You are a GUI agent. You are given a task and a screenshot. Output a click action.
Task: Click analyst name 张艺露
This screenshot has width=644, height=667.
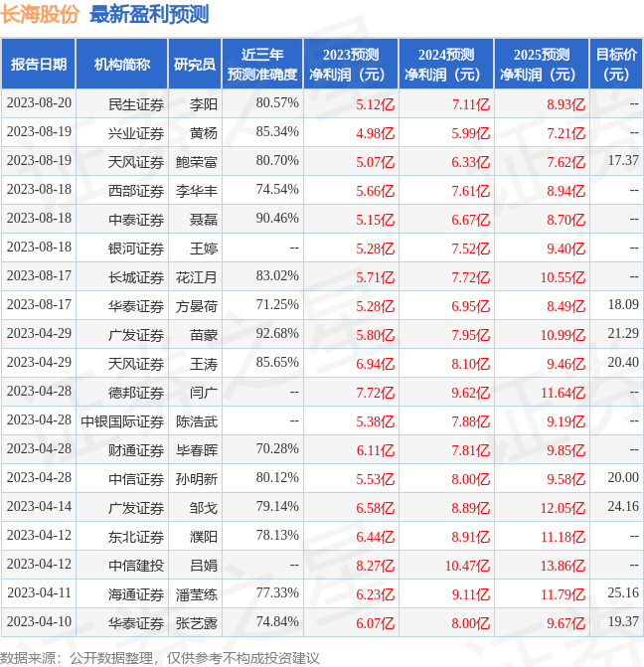[x=197, y=623]
